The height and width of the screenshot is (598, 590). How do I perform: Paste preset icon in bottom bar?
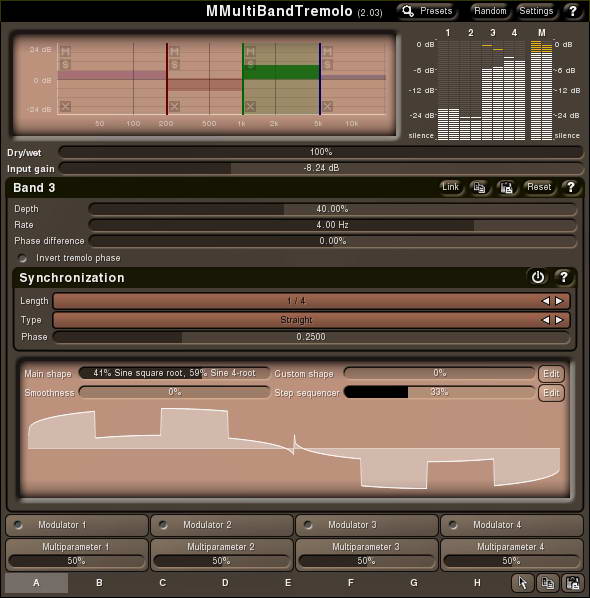click(x=573, y=583)
